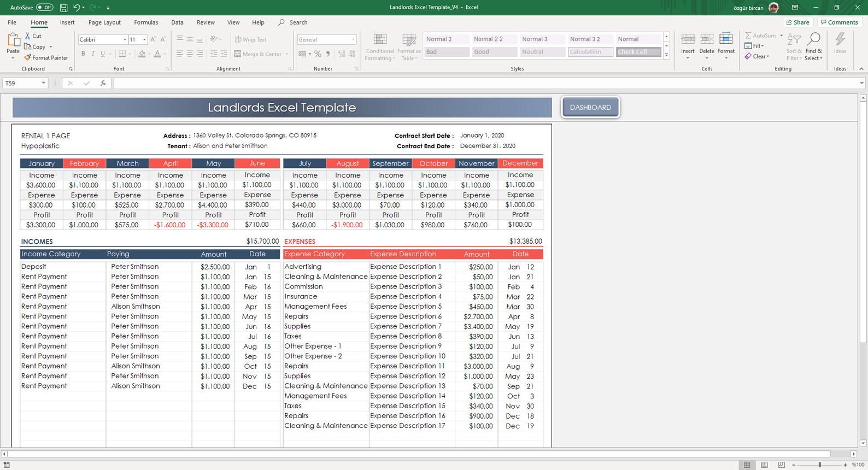Toggle Underline formatting
The width and height of the screenshot is (868, 470).
coord(102,54)
